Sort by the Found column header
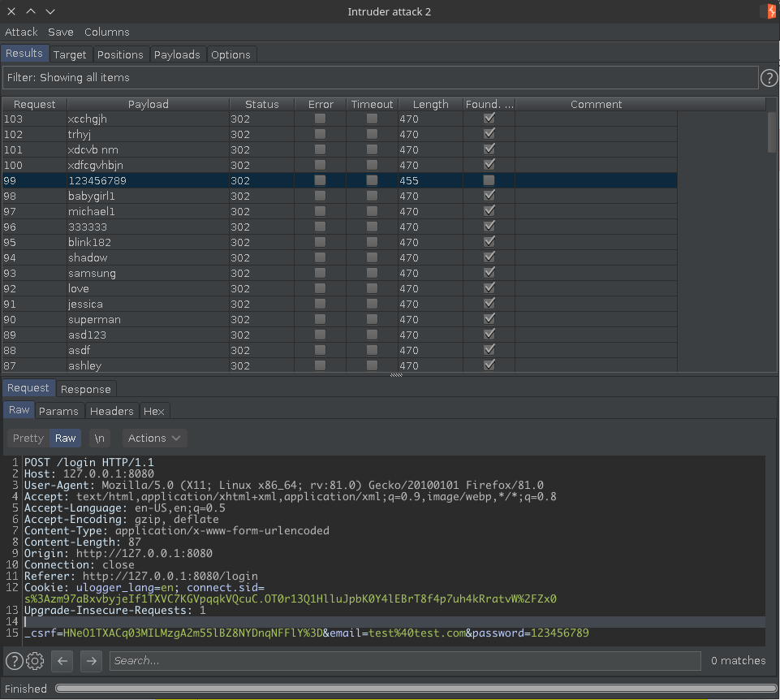Image resolution: width=780 pixels, height=700 pixels. point(489,104)
